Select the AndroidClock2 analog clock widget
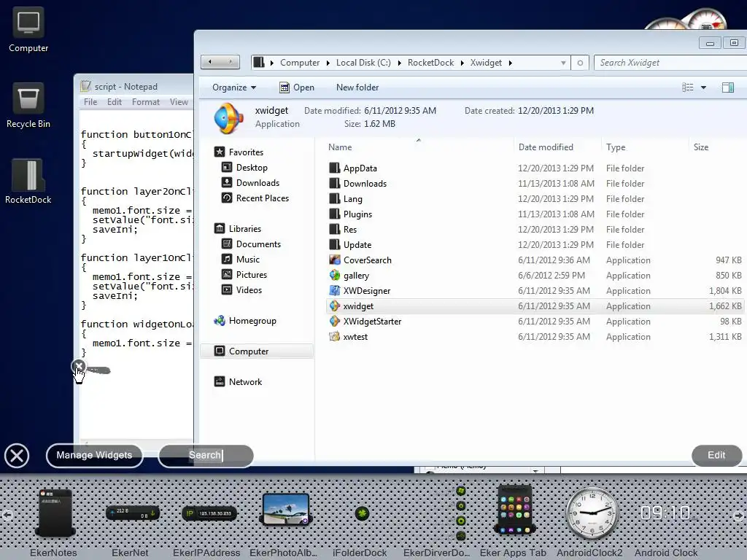Image resolution: width=747 pixels, height=560 pixels. 592,513
